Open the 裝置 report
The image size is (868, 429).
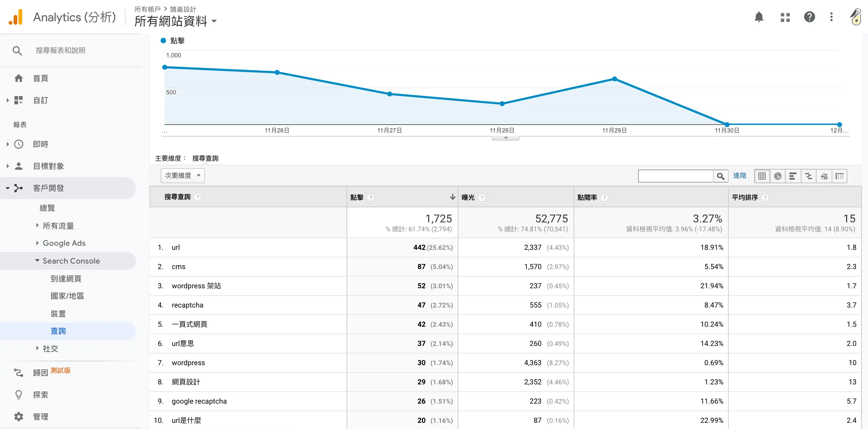point(58,314)
